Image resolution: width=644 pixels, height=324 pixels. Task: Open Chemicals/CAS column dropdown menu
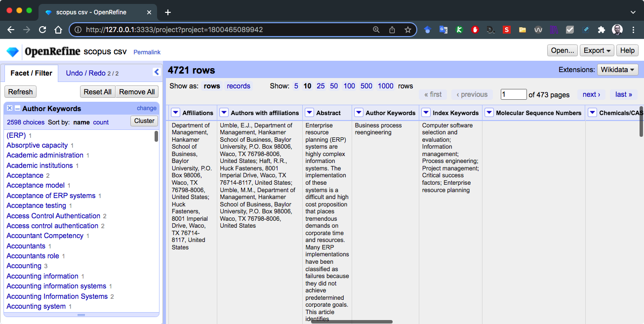pos(592,113)
